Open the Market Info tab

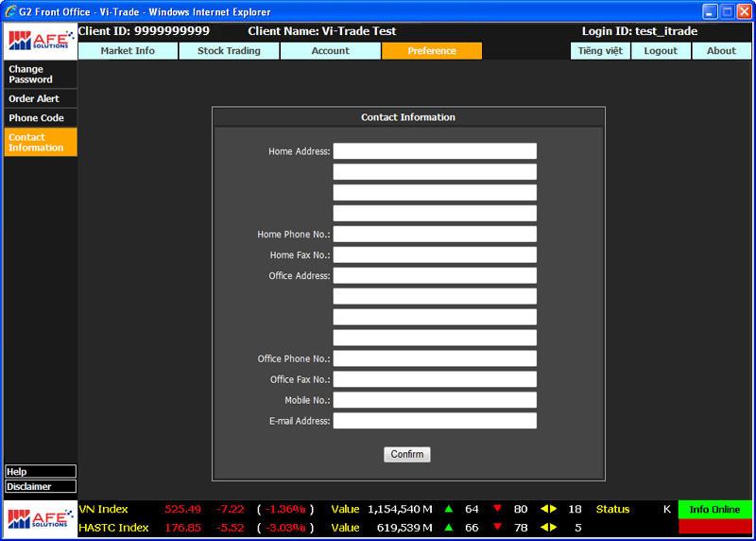click(x=128, y=51)
